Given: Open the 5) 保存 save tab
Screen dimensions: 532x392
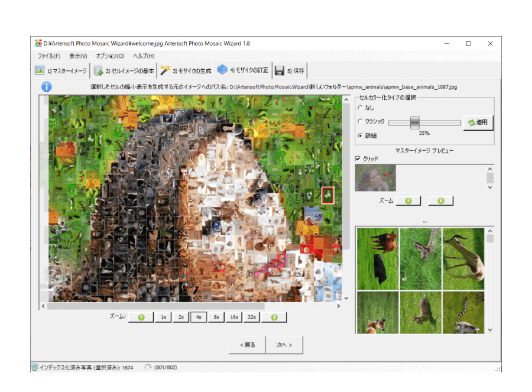Looking at the screenshot, I should tap(290, 71).
